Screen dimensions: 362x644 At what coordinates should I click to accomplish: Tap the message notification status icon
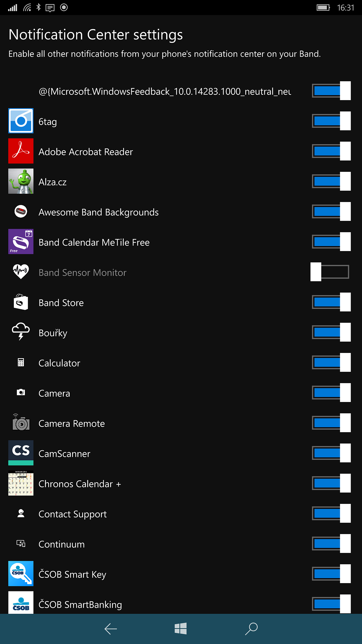50,8
